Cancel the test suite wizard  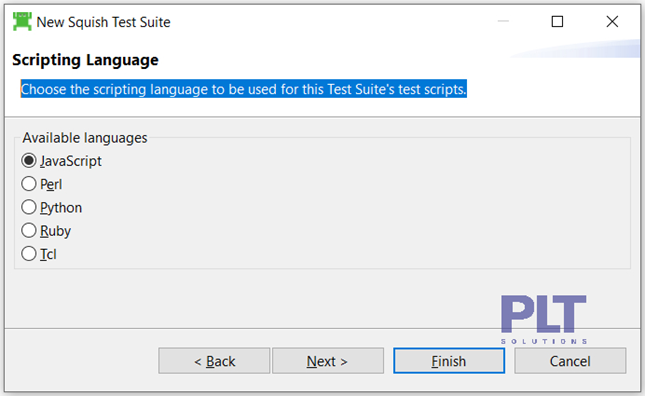[x=570, y=361]
